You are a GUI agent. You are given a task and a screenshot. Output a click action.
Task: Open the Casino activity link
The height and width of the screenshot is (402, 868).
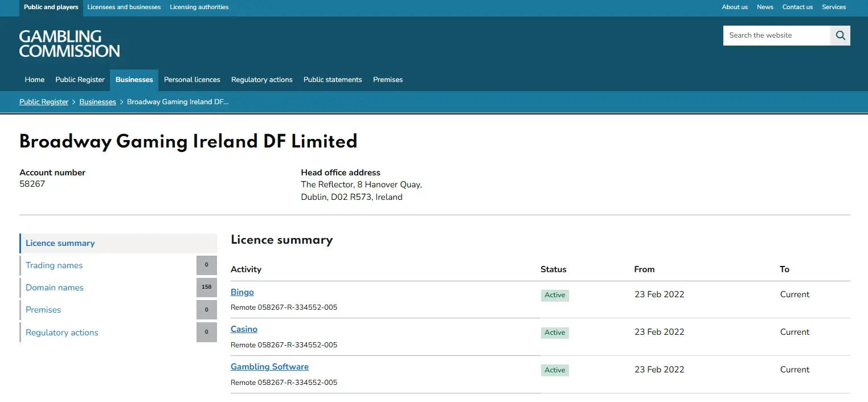point(244,329)
